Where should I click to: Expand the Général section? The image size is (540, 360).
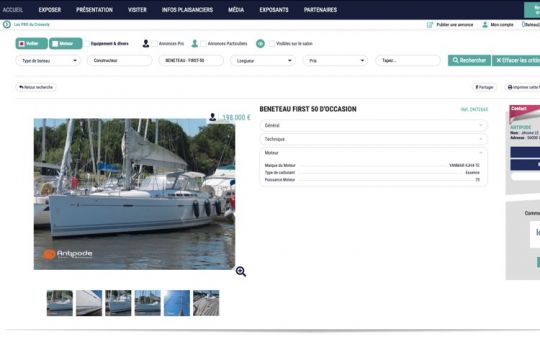(x=374, y=125)
